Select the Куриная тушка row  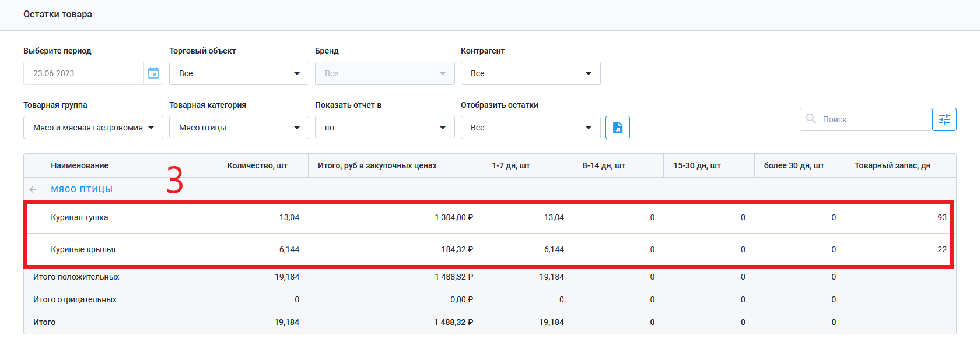pos(79,217)
